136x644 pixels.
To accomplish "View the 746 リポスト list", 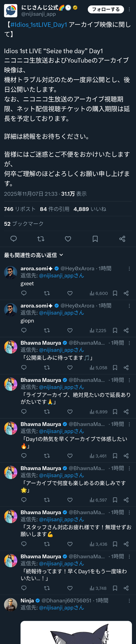I will 20,209.
